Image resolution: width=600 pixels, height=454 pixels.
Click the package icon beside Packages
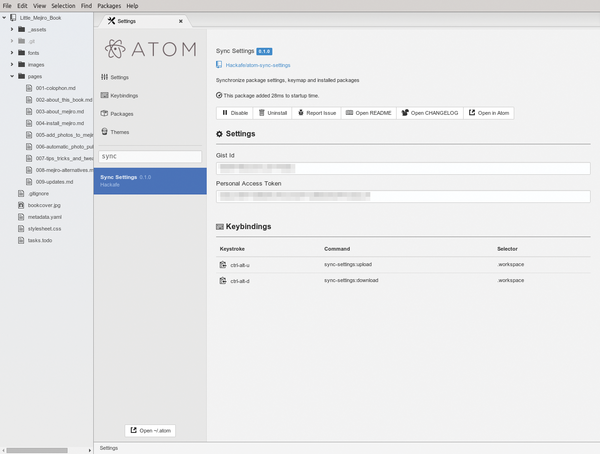point(104,113)
